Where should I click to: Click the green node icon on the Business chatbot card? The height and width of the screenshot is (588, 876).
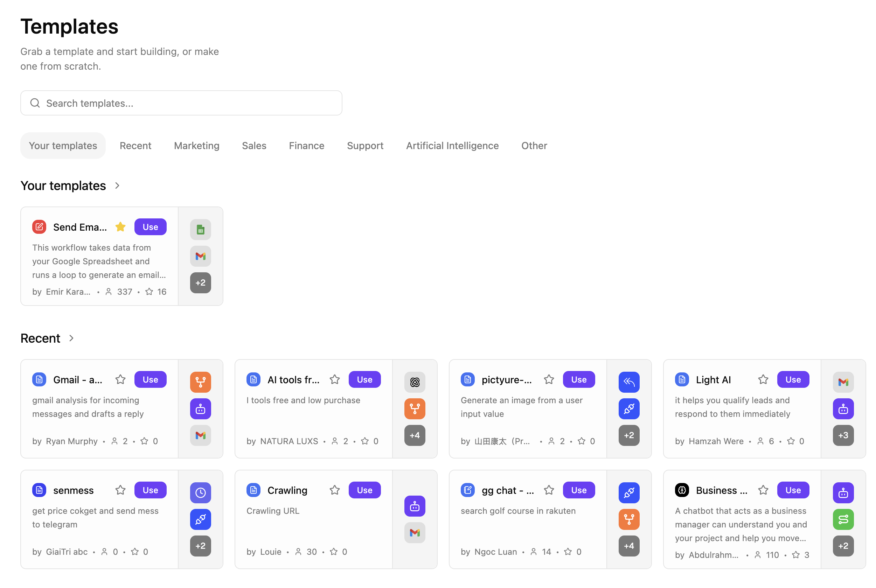(843, 519)
